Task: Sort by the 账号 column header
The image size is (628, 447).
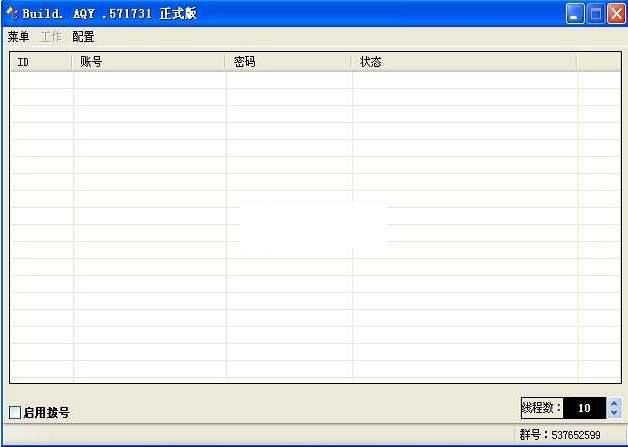Action: point(150,62)
